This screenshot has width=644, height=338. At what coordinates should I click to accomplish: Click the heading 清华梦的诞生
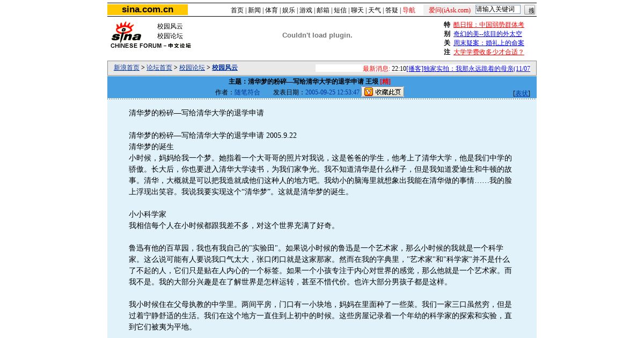tap(151, 146)
